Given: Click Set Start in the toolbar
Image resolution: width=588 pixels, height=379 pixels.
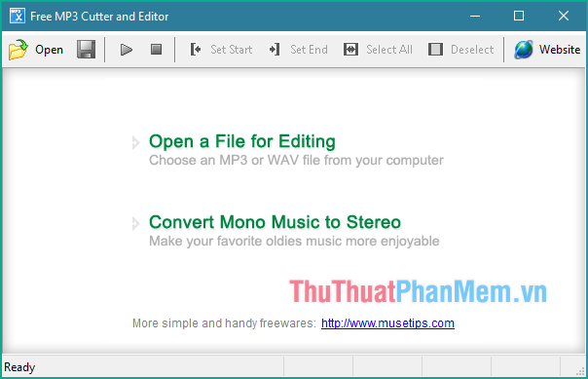Looking at the screenshot, I should click(221, 50).
